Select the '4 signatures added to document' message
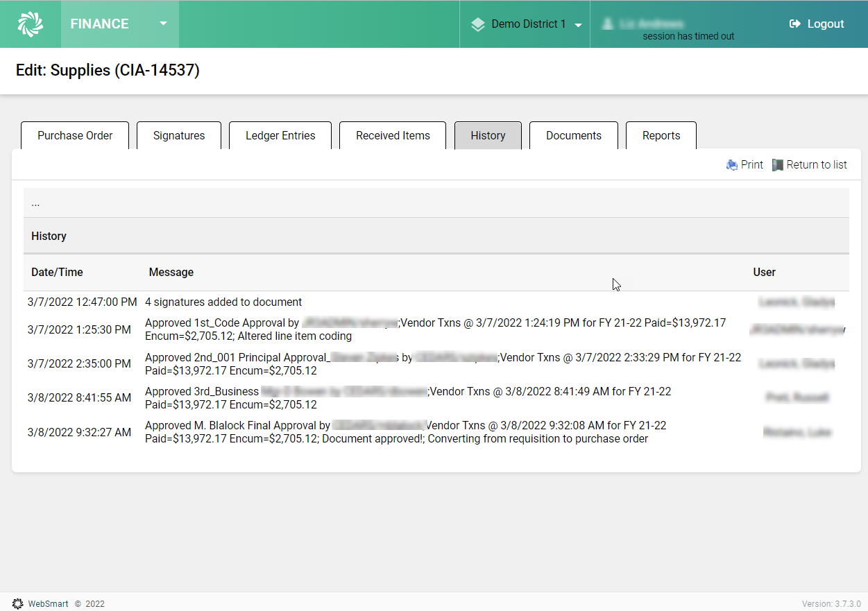The width and height of the screenshot is (868, 611). click(x=223, y=302)
